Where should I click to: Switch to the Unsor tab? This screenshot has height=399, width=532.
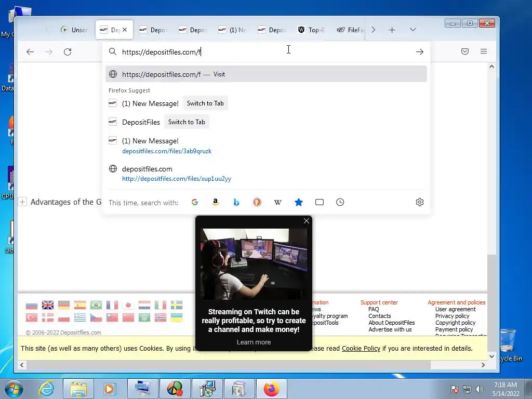coord(74,30)
